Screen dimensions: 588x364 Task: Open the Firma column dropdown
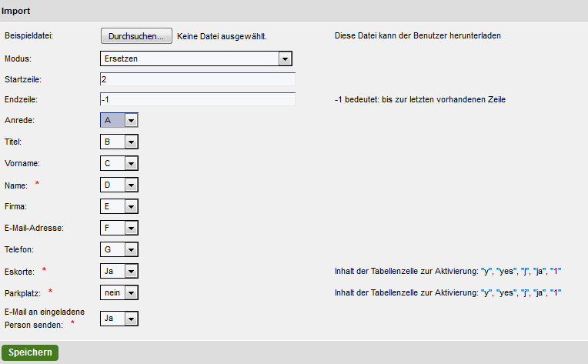[x=119, y=206]
